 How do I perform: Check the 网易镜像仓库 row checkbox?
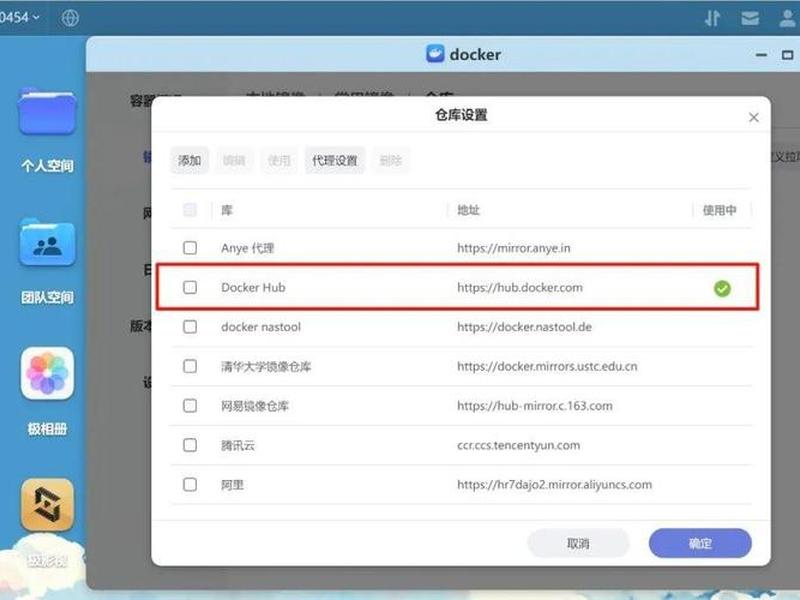(190, 406)
